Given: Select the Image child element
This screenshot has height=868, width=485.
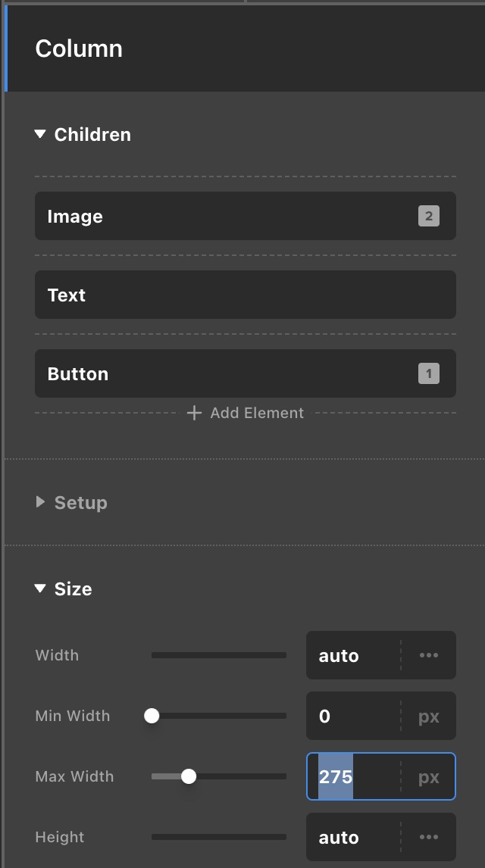Looking at the screenshot, I should 227,217.
